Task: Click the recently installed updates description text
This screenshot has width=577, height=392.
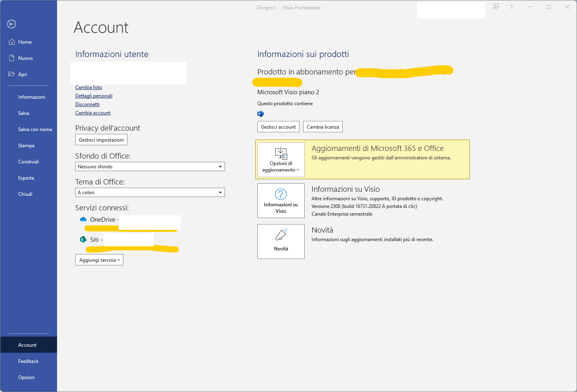Action: (372, 239)
